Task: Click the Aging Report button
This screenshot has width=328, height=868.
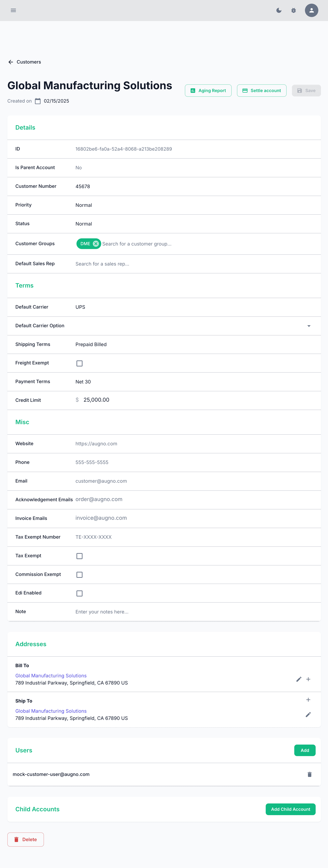Action: coord(208,91)
